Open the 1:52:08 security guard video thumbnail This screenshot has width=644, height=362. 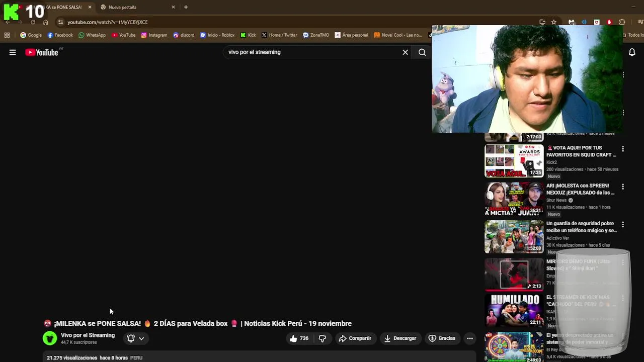[x=514, y=237]
